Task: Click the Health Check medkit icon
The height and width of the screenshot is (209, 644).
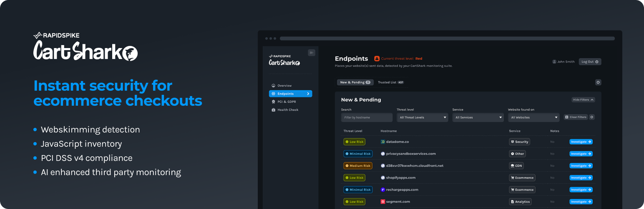Action: (274, 110)
